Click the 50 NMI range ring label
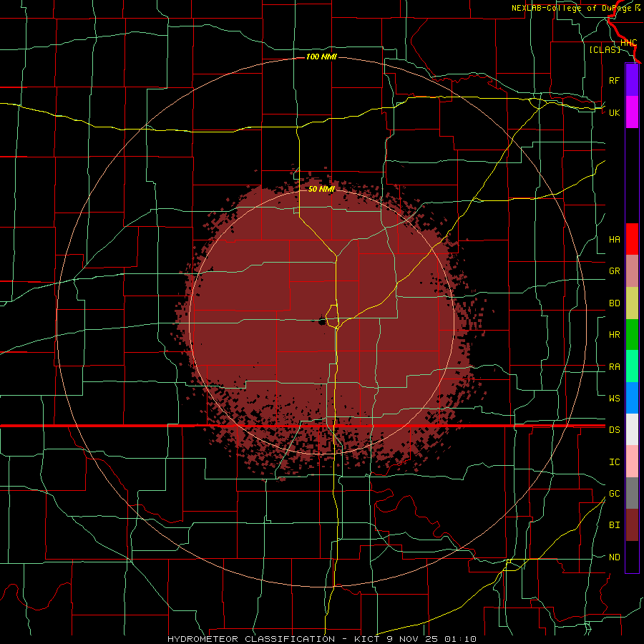The image size is (644, 644). [x=321, y=190]
